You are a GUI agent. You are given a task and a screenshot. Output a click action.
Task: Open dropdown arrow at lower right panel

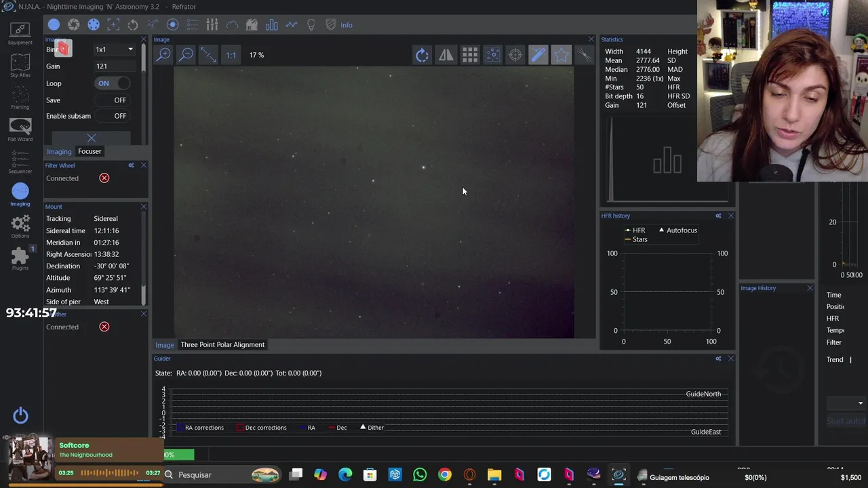click(x=861, y=403)
